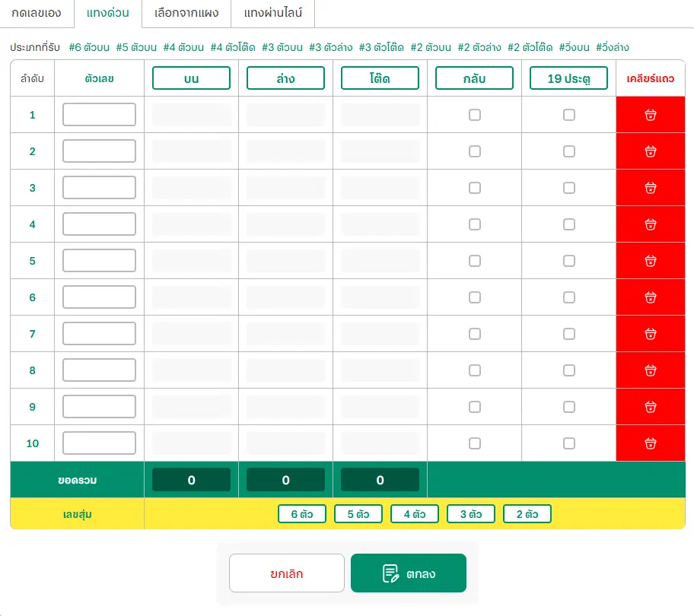
Task: Click the บน column header button
Action: pyautogui.click(x=191, y=78)
